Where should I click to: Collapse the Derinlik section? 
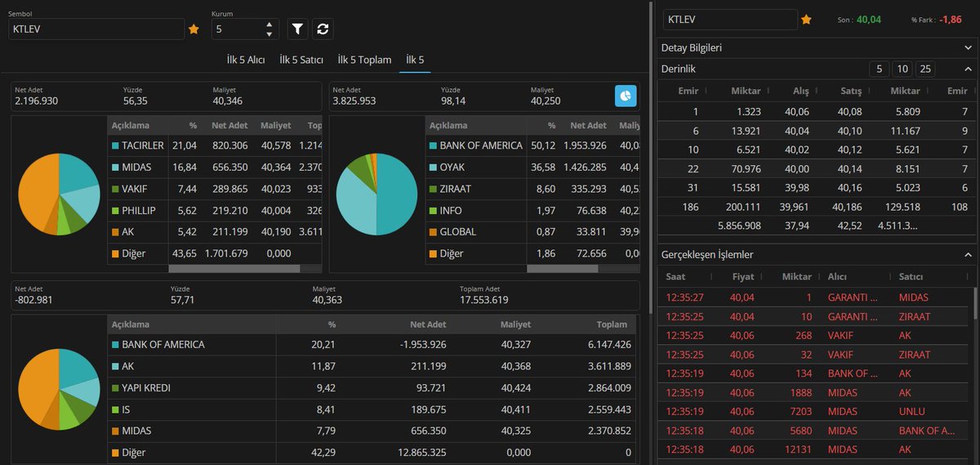click(969, 69)
